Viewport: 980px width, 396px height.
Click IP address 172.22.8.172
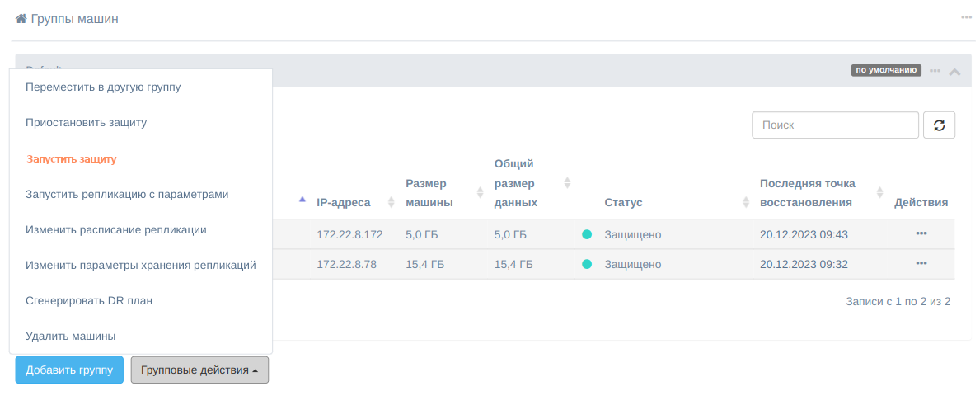tap(350, 234)
